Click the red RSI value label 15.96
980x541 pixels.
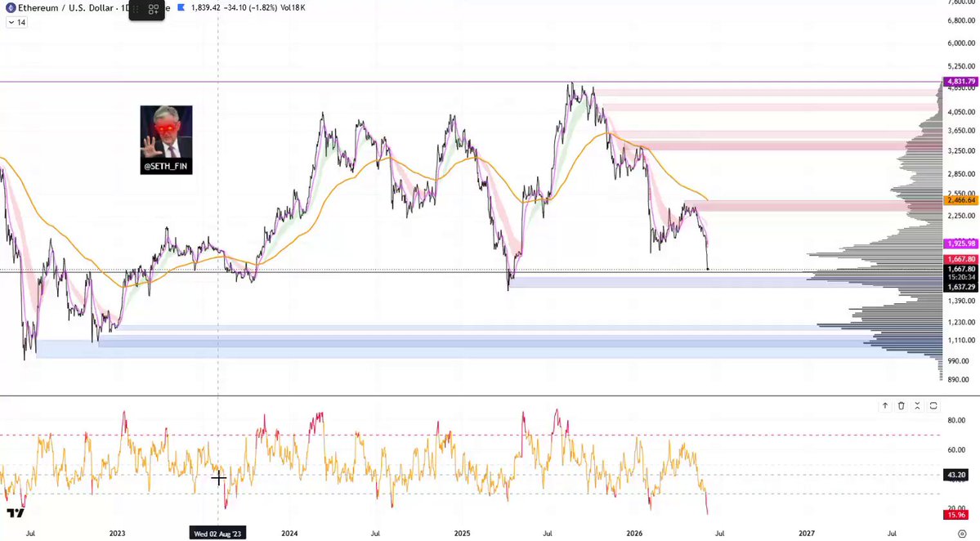tap(956, 515)
